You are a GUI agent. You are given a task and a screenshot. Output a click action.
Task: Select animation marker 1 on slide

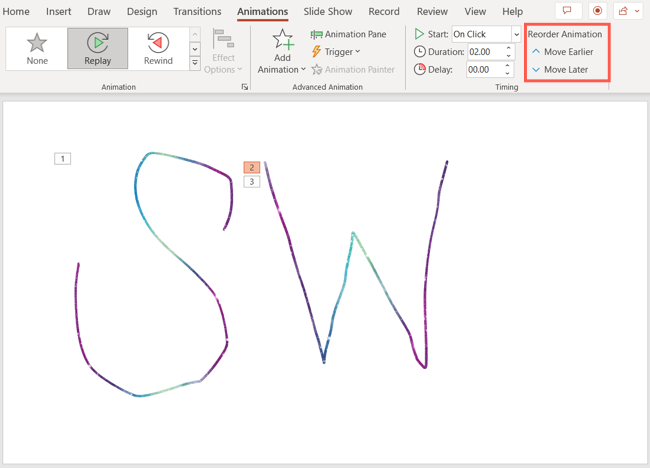click(x=63, y=158)
